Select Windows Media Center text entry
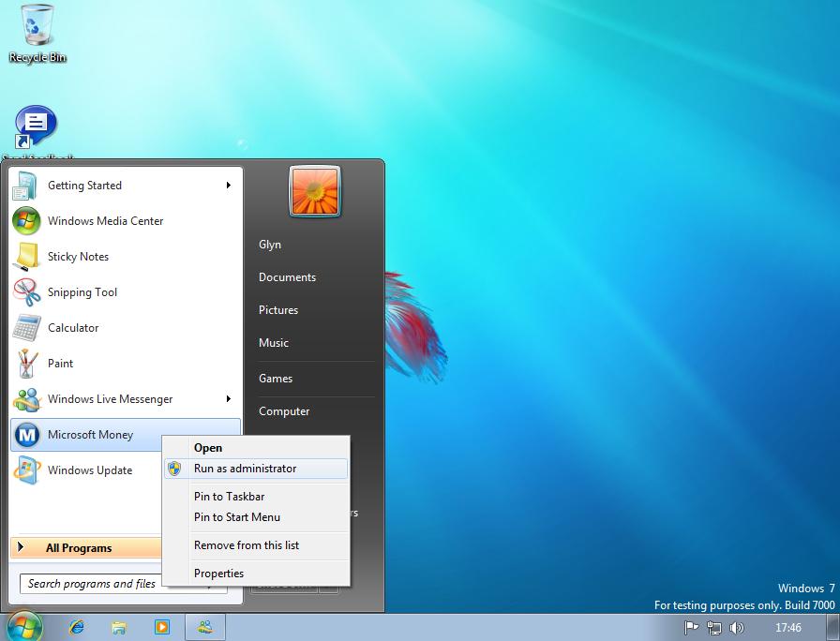Screen dimensions: 840x641 coord(106,220)
